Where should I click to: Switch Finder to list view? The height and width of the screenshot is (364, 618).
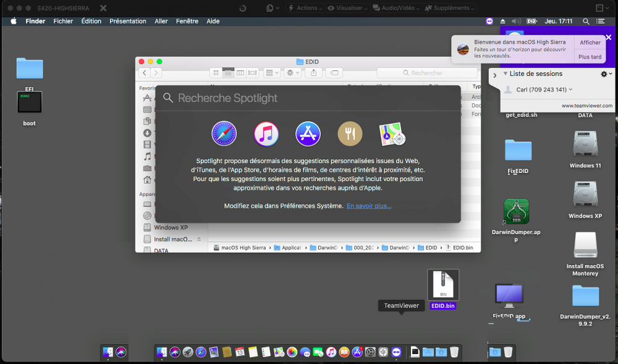click(228, 73)
